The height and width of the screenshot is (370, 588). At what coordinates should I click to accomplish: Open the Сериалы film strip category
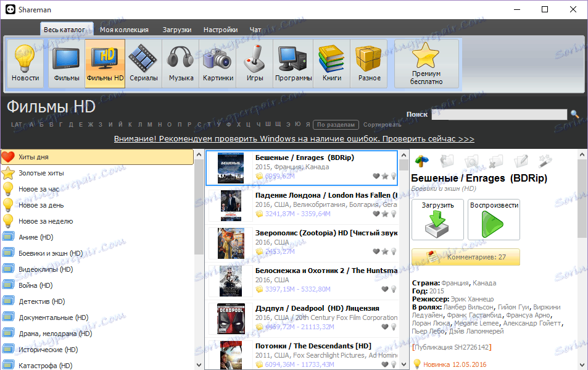point(144,64)
